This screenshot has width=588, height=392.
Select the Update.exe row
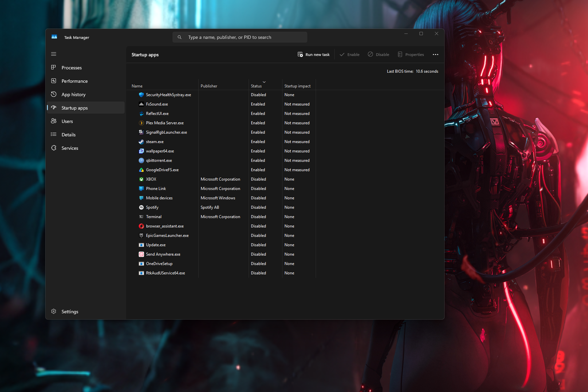tap(222, 245)
